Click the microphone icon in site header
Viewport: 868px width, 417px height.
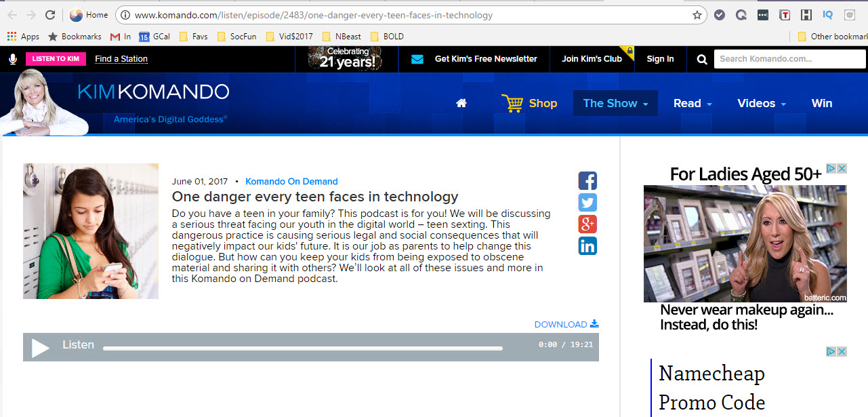(13, 59)
